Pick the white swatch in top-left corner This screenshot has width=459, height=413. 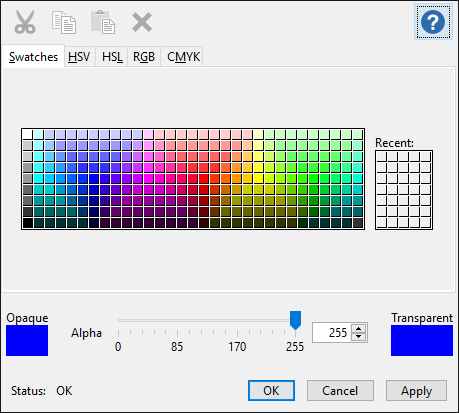[28, 134]
